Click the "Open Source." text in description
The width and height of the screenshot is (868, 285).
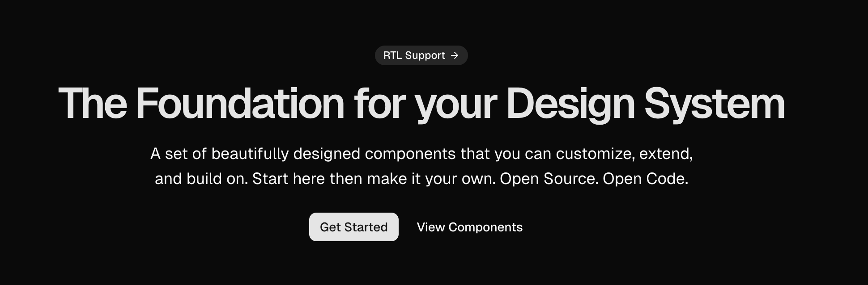coord(549,179)
